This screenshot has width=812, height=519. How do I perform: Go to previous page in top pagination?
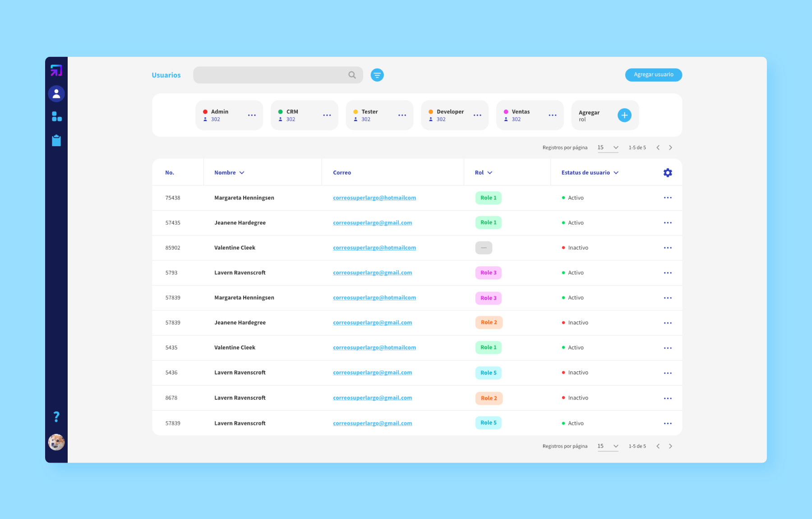click(x=658, y=148)
